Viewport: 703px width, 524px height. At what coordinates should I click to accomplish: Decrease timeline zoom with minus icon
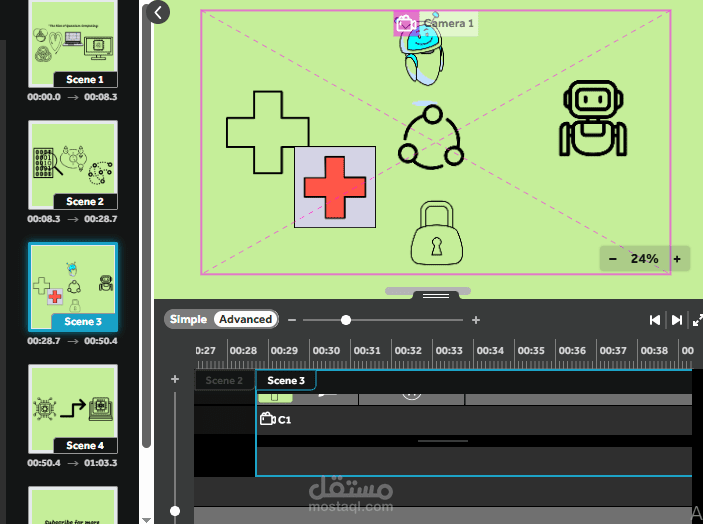pyautogui.click(x=292, y=320)
